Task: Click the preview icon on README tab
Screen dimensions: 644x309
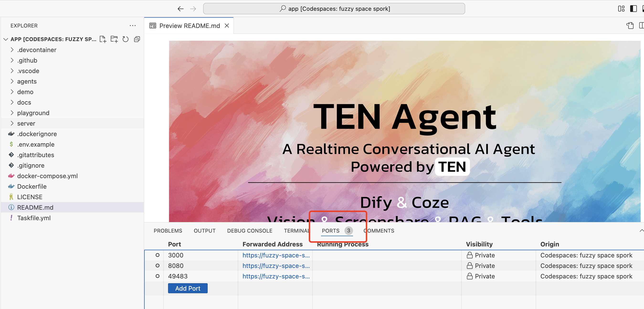Action: tap(153, 26)
